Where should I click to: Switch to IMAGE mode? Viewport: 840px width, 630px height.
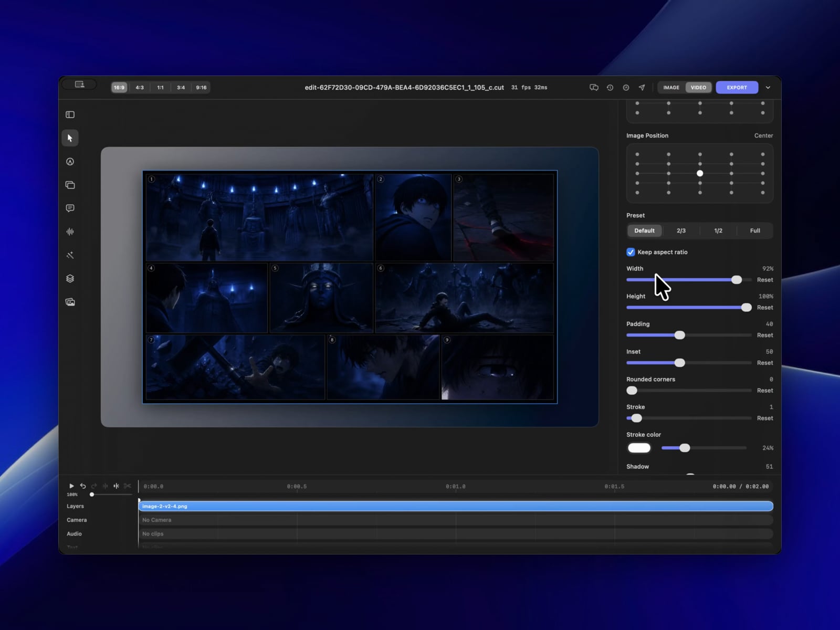coord(671,88)
